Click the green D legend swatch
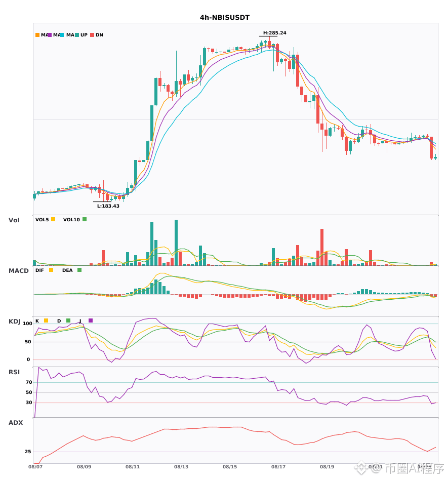 (x=68, y=320)
